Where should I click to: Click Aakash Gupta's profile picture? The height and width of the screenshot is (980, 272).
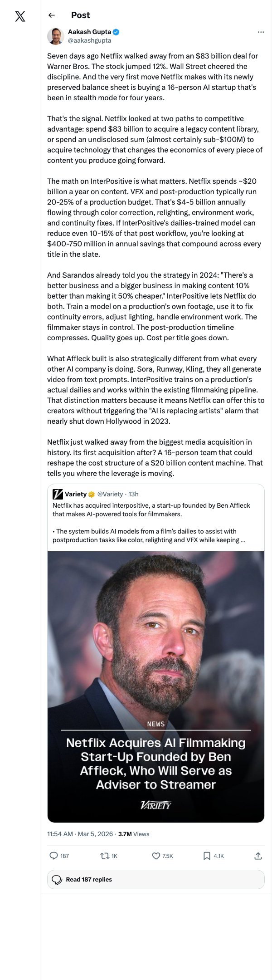point(55,35)
